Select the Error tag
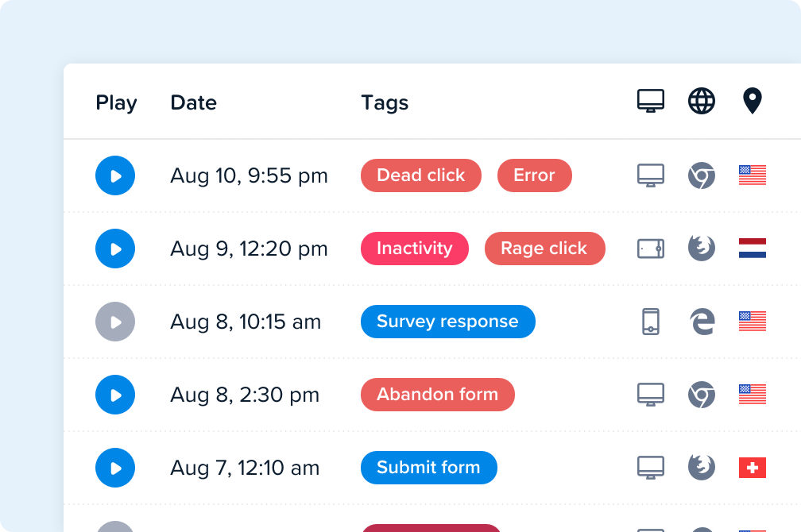801x532 pixels. coord(534,175)
